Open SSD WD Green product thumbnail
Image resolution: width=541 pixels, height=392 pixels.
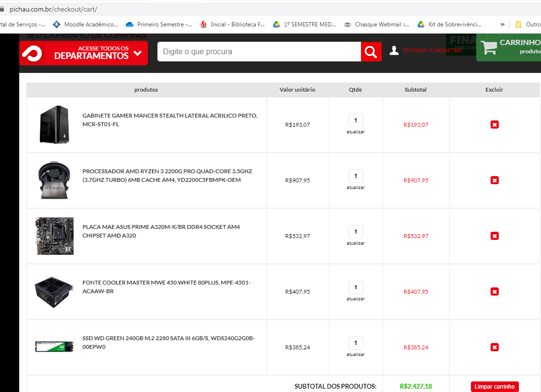[55, 346]
